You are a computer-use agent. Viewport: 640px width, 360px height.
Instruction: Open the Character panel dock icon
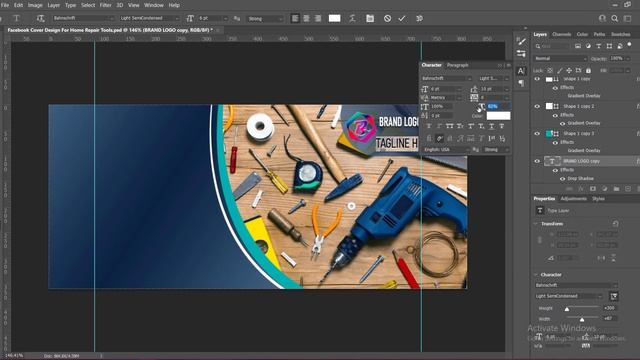[521, 71]
